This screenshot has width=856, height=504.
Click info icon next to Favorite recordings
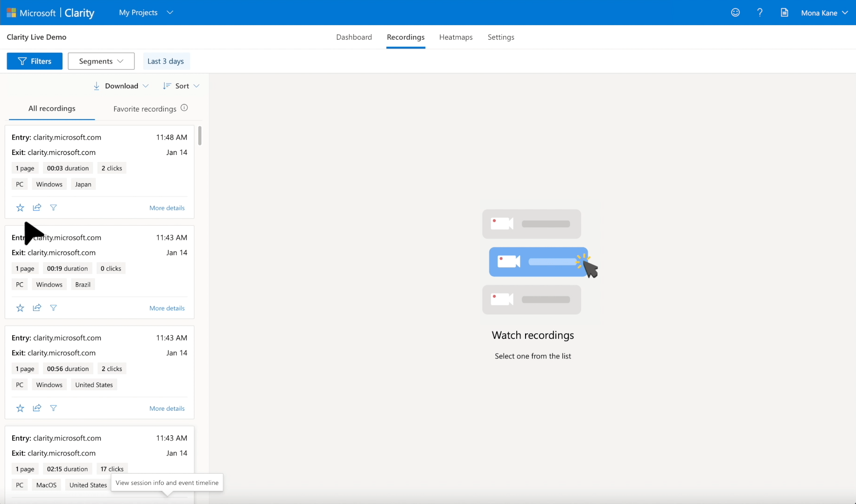tap(184, 108)
